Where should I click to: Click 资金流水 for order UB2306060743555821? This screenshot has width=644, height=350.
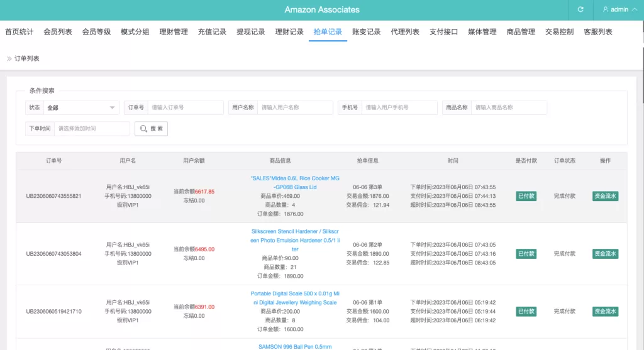[606, 196]
